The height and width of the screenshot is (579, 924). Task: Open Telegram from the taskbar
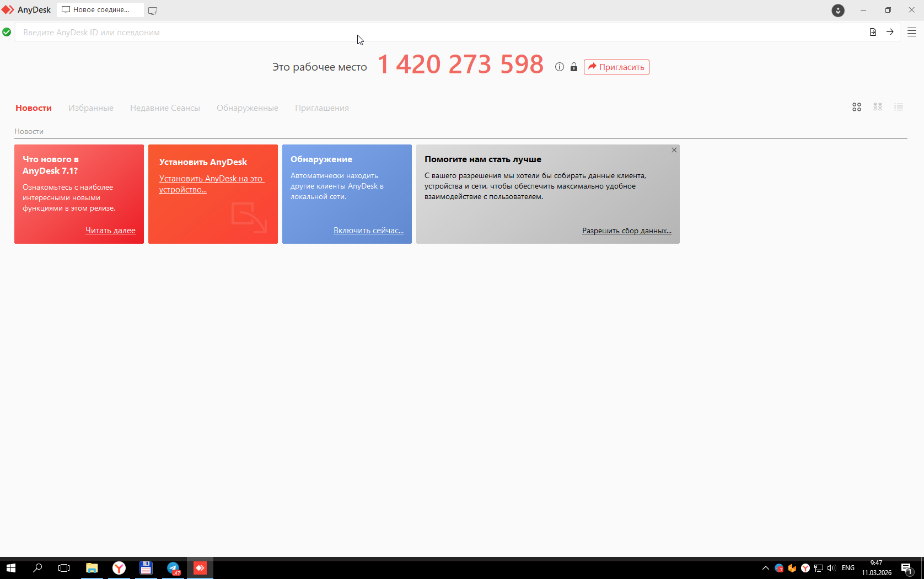(x=173, y=568)
